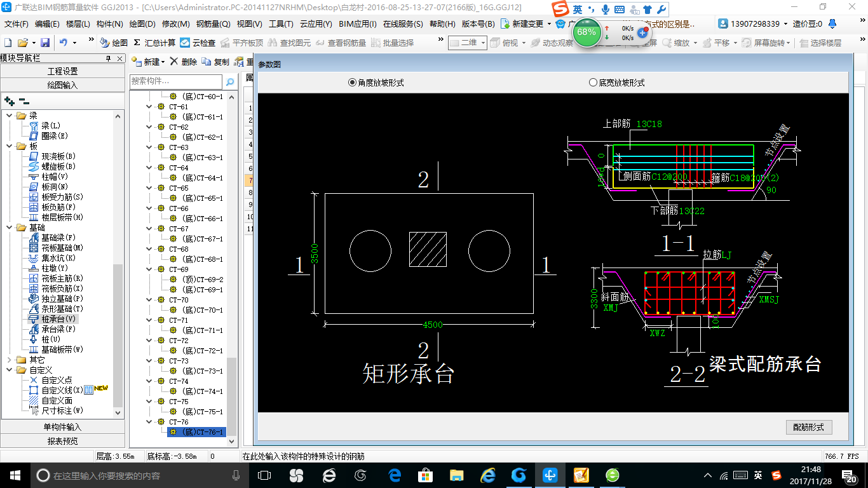Screen dimensions: 868x488
Task: Select 集水坑(K) tree item
Action: pos(52,258)
